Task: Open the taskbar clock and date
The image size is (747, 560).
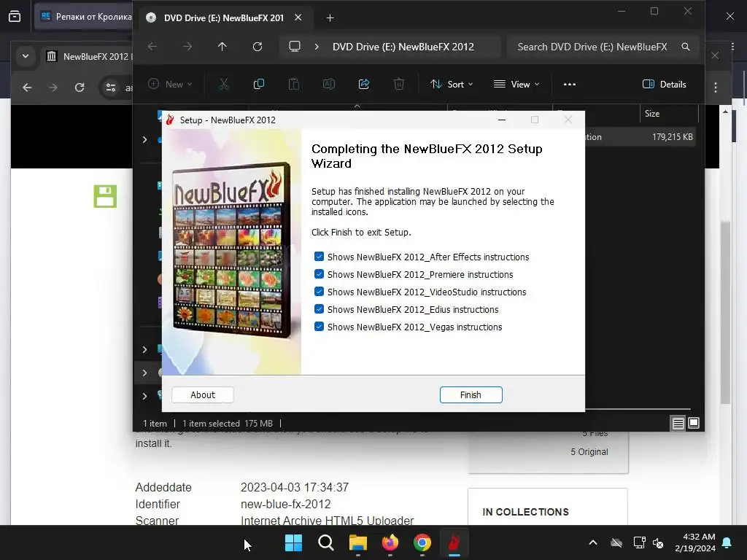Action: tap(695, 542)
